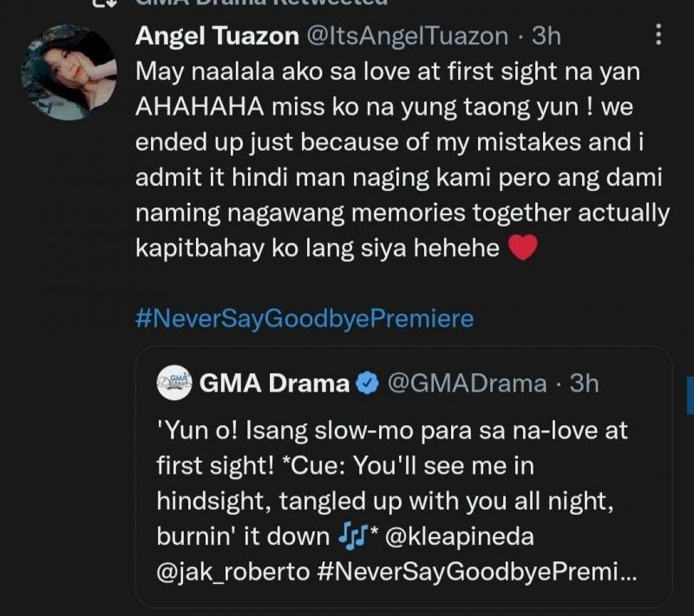This screenshot has width=694, height=616.
Task: Click the 3h timestamp on Angel's tweet
Action: tap(546, 36)
